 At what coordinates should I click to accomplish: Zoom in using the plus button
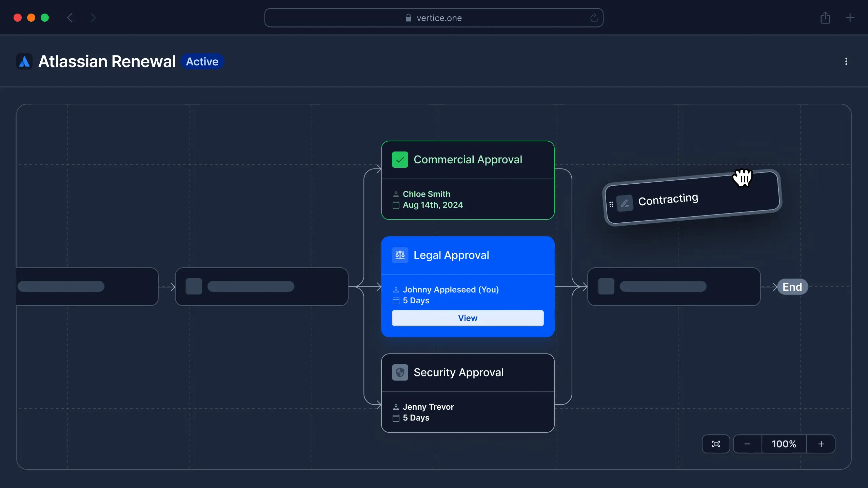click(x=821, y=444)
